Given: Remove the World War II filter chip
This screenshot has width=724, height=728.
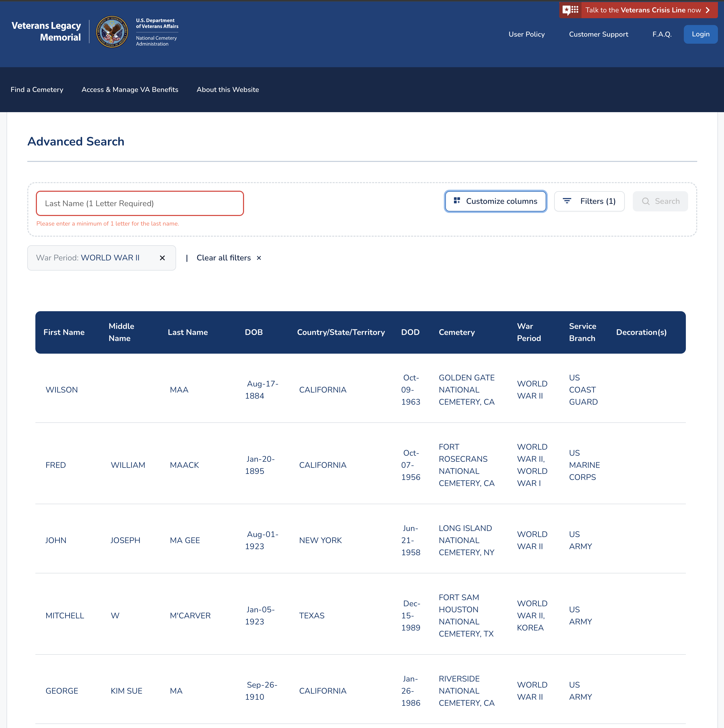Looking at the screenshot, I should 162,258.
